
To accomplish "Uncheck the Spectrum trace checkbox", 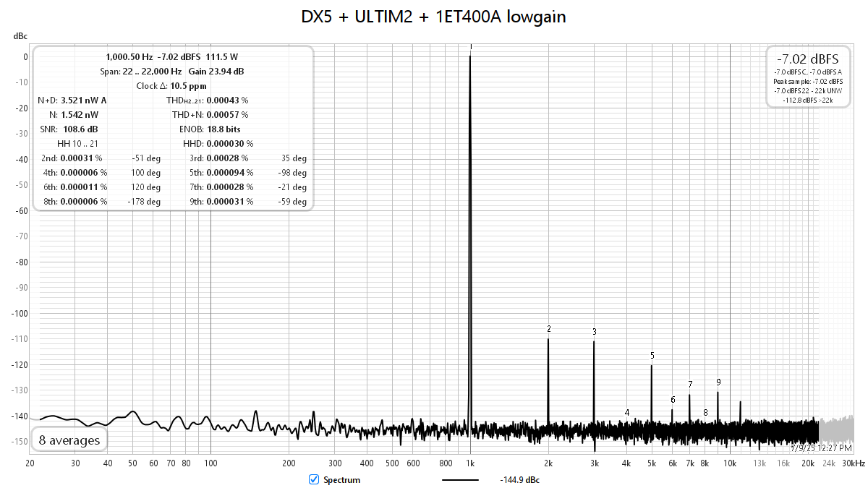I will click(314, 479).
